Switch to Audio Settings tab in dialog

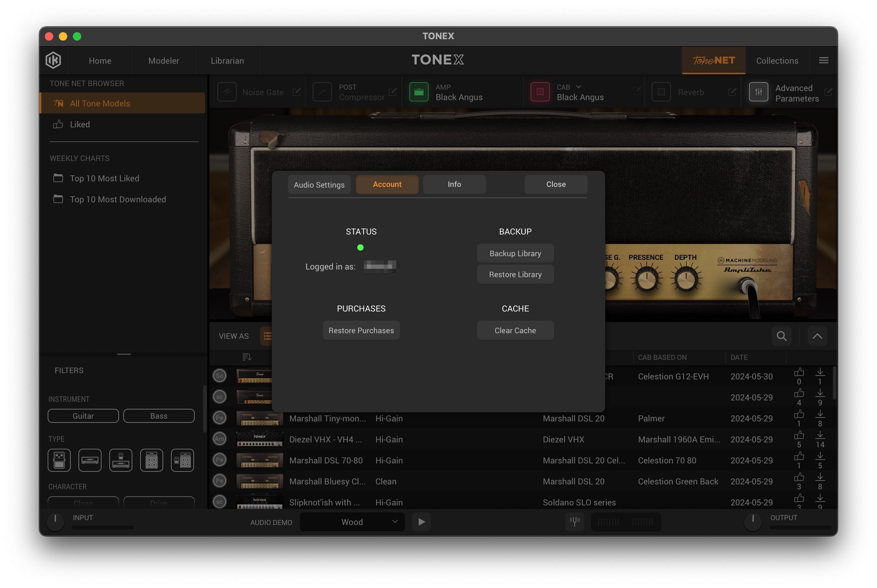point(319,184)
